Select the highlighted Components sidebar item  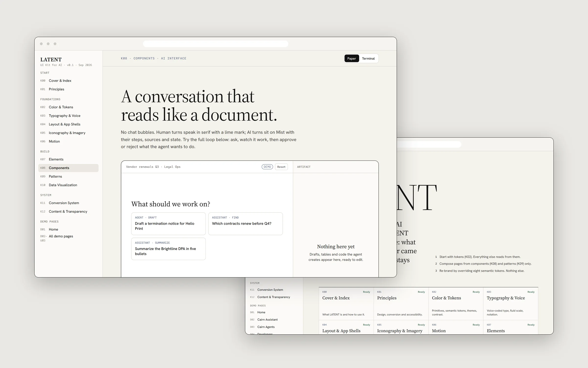click(68, 168)
